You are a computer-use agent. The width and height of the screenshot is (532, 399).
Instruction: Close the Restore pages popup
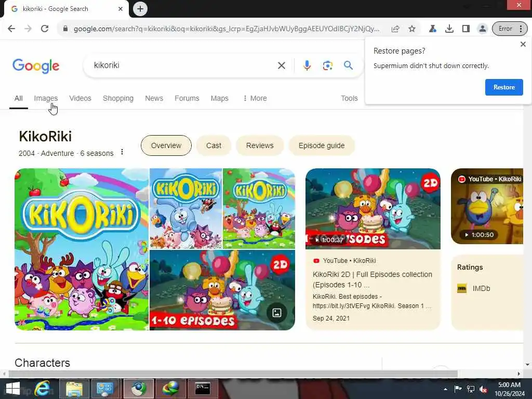tap(523, 44)
